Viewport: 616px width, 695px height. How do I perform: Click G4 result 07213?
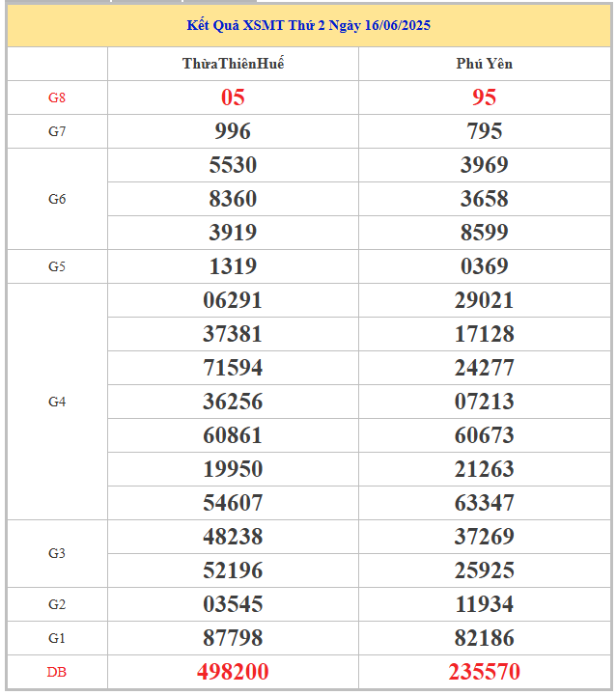pos(485,402)
